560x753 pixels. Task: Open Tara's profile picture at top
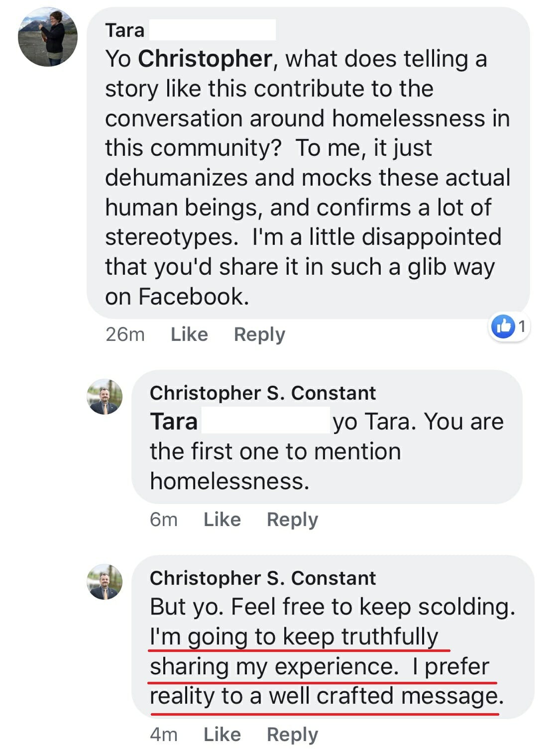point(48,37)
